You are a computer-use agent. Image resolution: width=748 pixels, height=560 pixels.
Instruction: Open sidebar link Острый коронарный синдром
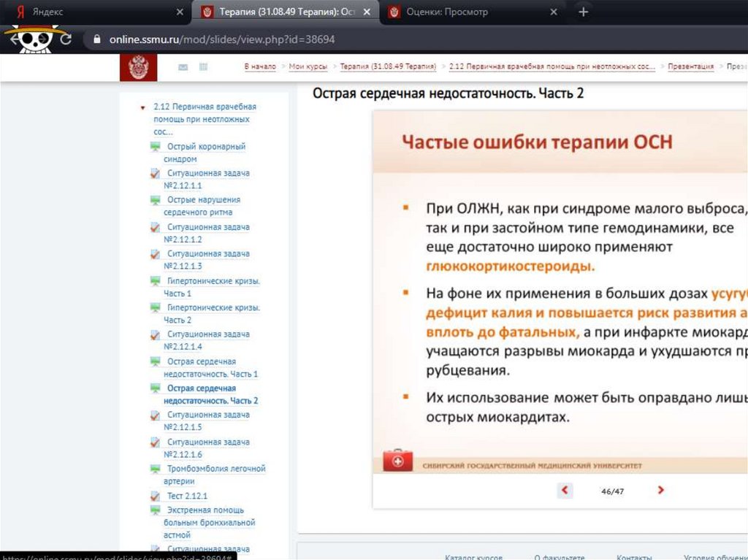tap(205, 153)
